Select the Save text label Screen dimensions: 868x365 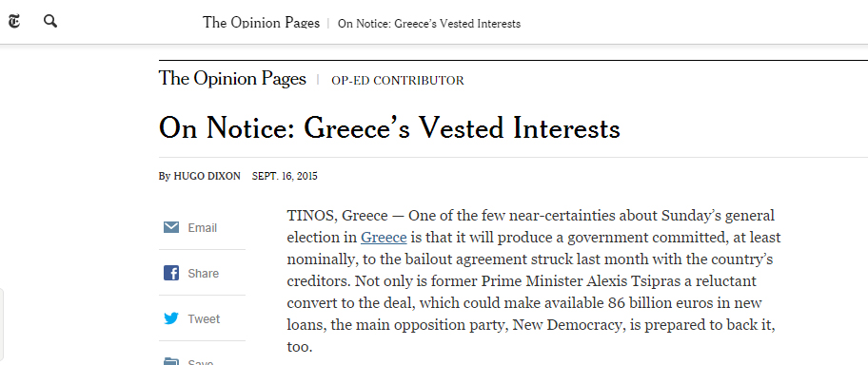point(201,362)
